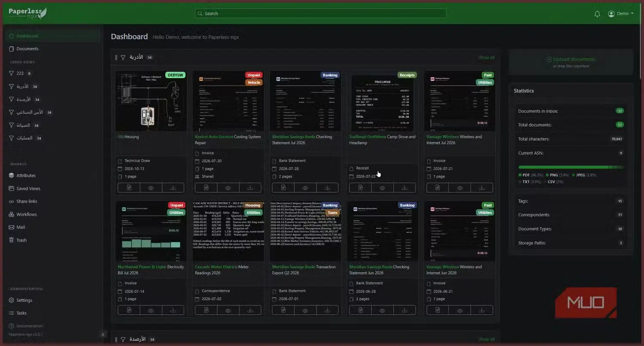Viewport: 644px width, 346px height.
Task: Open Share links page
Action: [27, 201]
